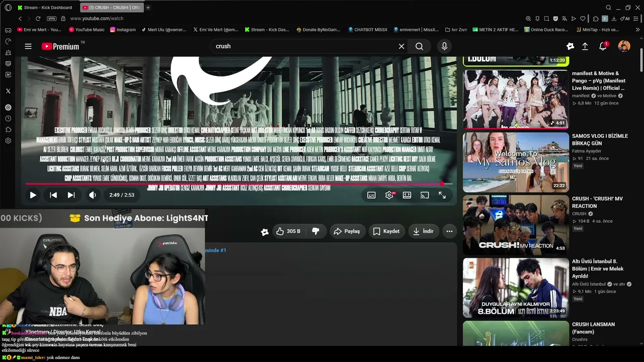
Task: Seek using the red video progress bar
Action: point(239,184)
